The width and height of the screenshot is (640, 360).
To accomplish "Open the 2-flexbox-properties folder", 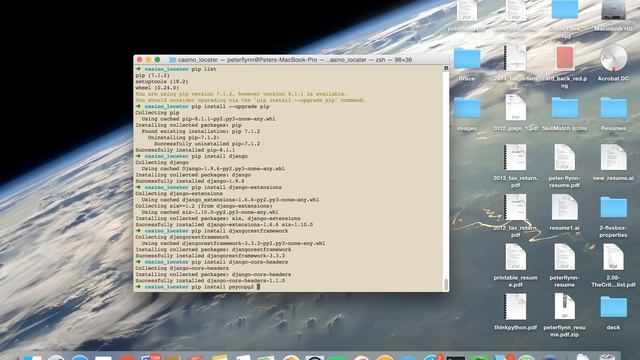I will tap(613, 208).
